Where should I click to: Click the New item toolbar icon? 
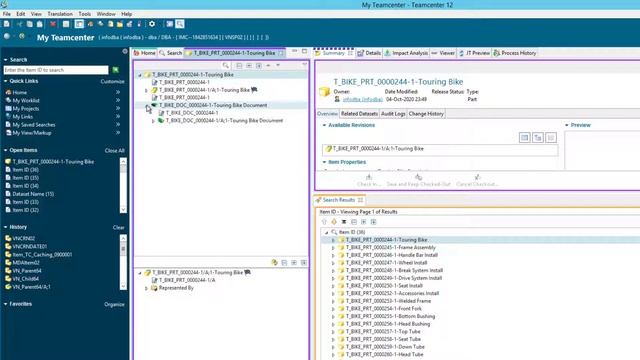(x=7, y=24)
